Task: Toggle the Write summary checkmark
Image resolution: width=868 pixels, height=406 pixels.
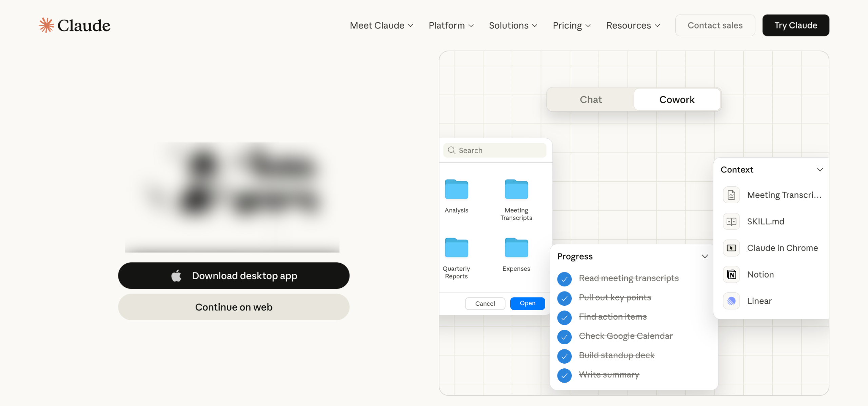Action: [564, 375]
